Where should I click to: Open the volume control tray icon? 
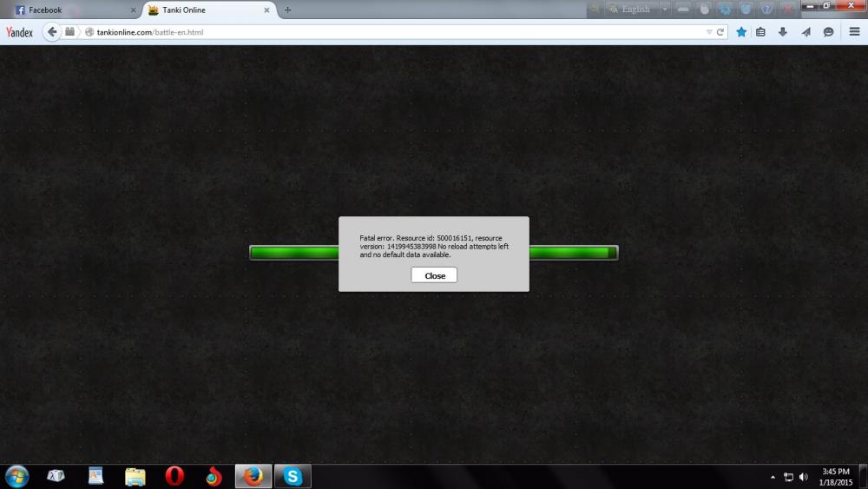[x=804, y=477]
